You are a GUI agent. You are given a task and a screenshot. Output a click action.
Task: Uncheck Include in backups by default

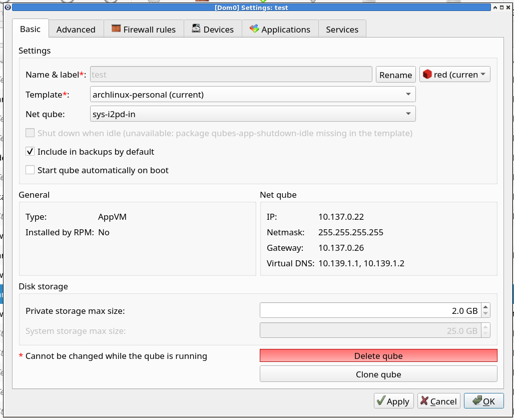coord(30,152)
